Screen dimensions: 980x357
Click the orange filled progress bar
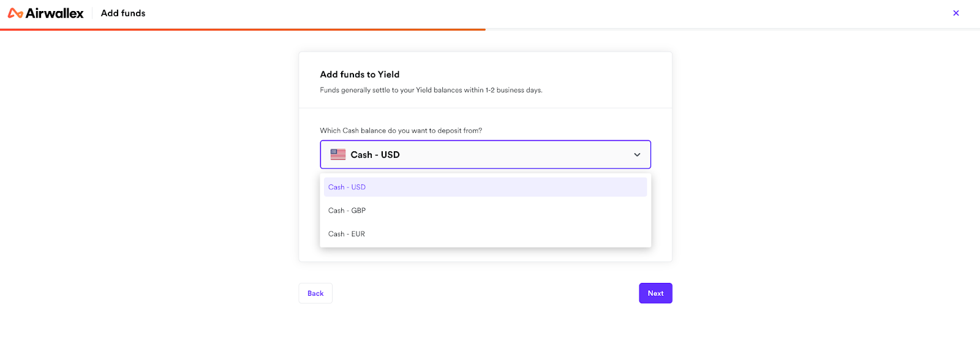[243, 29]
